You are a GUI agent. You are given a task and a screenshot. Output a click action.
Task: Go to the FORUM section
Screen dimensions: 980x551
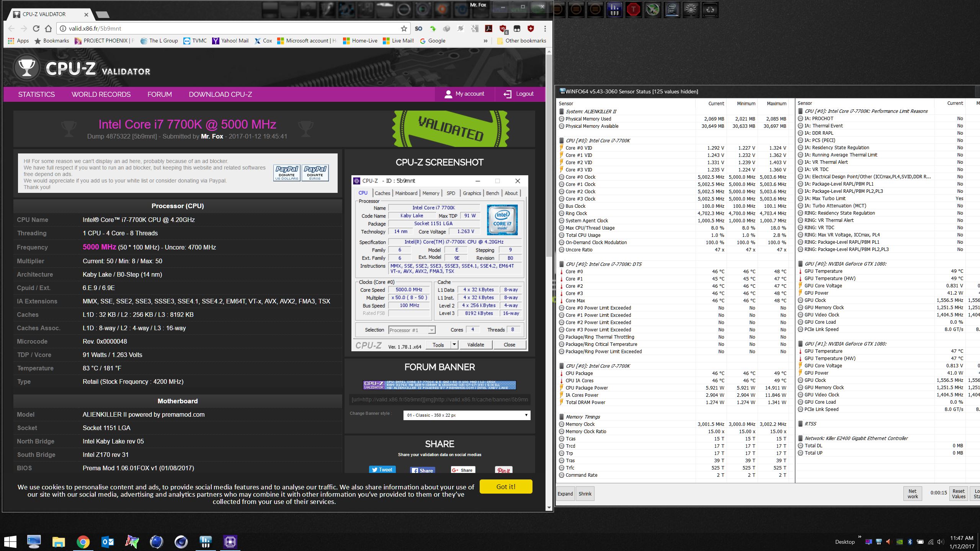click(x=160, y=94)
